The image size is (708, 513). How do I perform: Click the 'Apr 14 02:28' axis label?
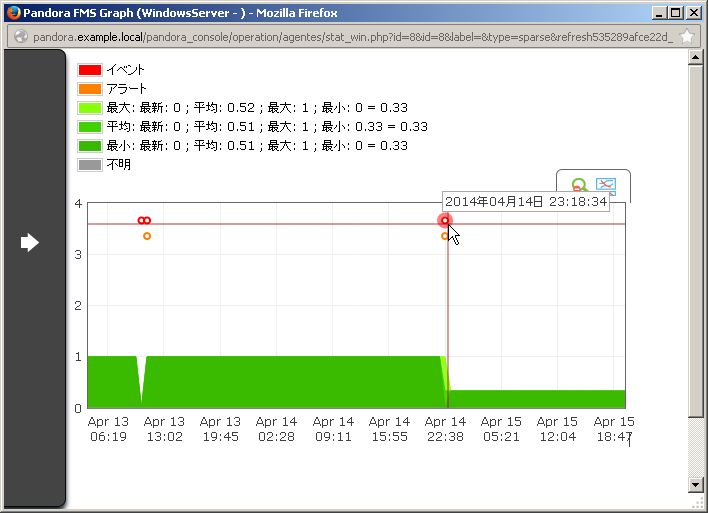click(276, 429)
